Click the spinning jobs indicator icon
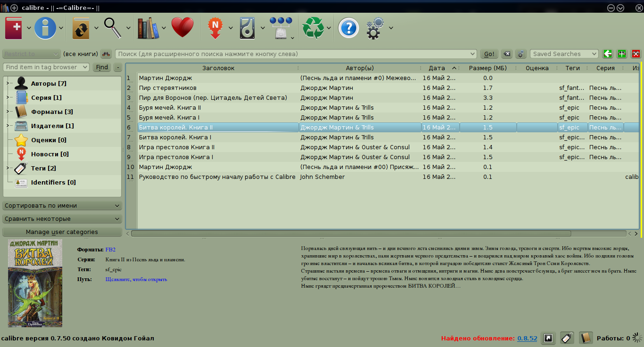Viewport: 644px width, 347px height. pos(637,338)
